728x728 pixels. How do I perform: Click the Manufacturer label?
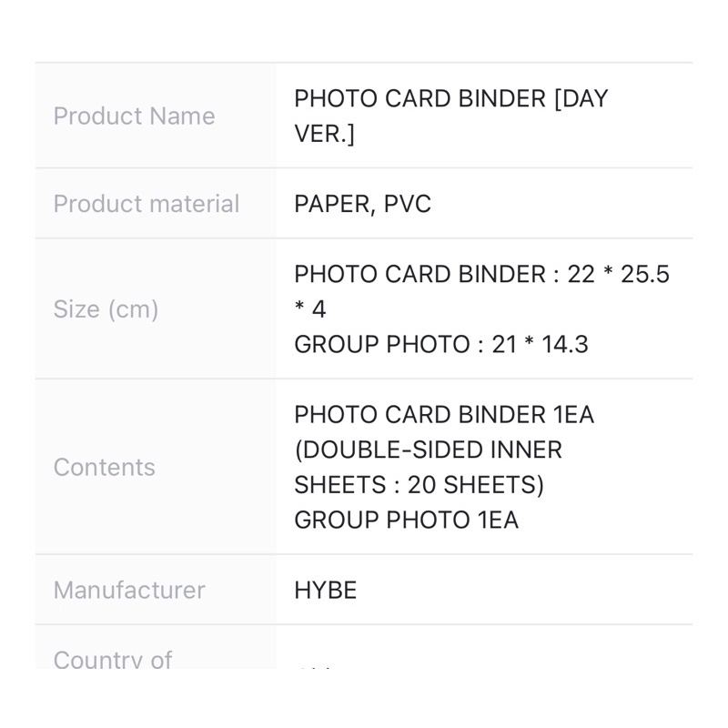click(x=128, y=590)
